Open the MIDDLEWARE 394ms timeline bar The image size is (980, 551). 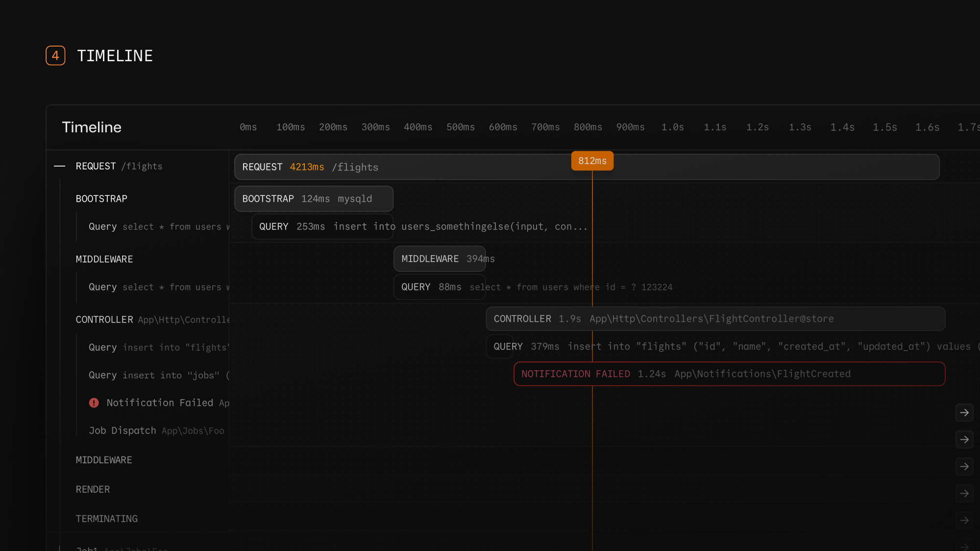coord(440,259)
